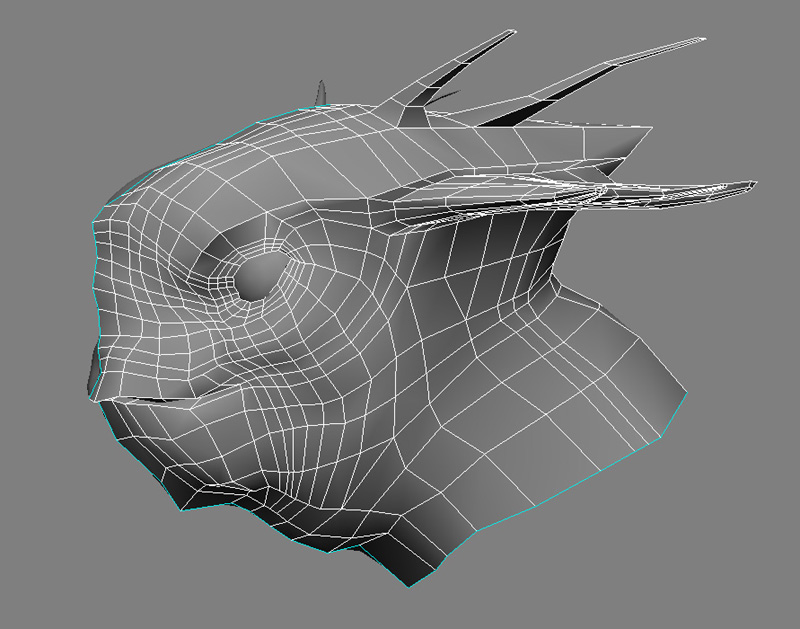
Task: Select the eye socket on the creature head mesh
Action: point(259,276)
